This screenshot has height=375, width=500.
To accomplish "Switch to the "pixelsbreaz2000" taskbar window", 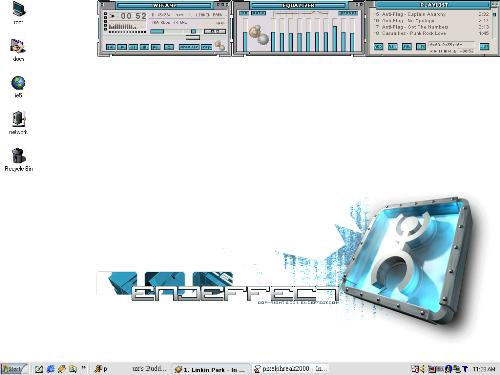I will click(290, 369).
